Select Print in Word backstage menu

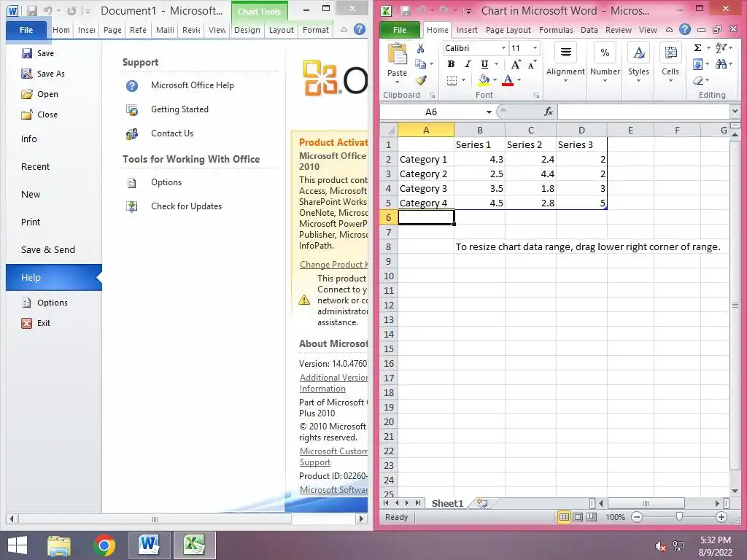pyautogui.click(x=31, y=222)
